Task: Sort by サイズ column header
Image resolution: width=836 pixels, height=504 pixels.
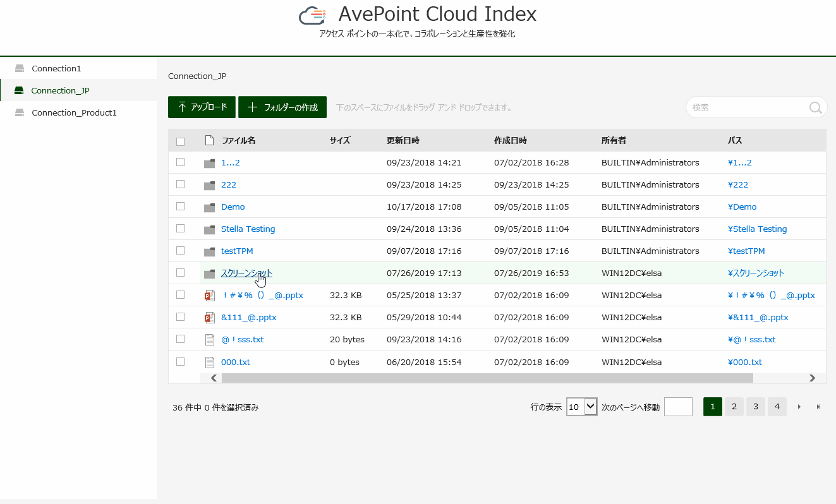Action: click(x=340, y=140)
